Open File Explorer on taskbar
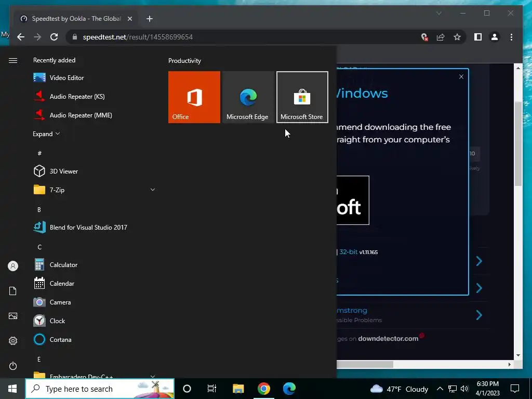The height and width of the screenshot is (399, 532). point(238,389)
